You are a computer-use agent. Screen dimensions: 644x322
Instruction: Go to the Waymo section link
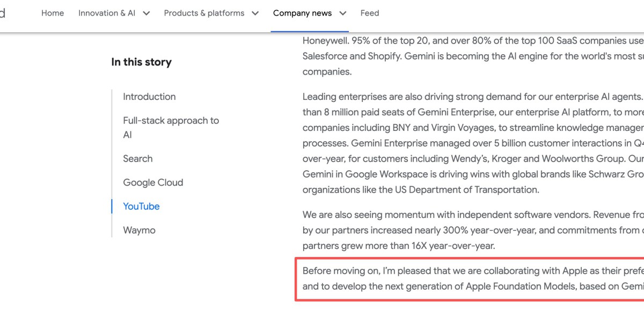(139, 230)
